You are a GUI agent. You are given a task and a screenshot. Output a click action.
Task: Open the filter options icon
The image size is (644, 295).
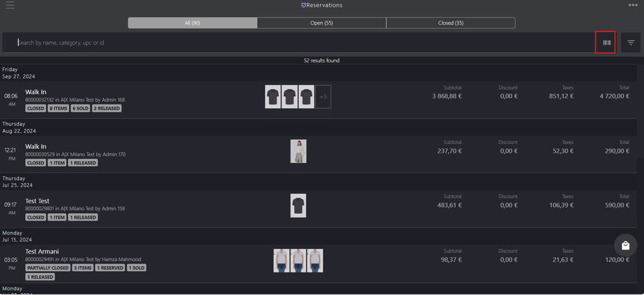pos(631,43)
